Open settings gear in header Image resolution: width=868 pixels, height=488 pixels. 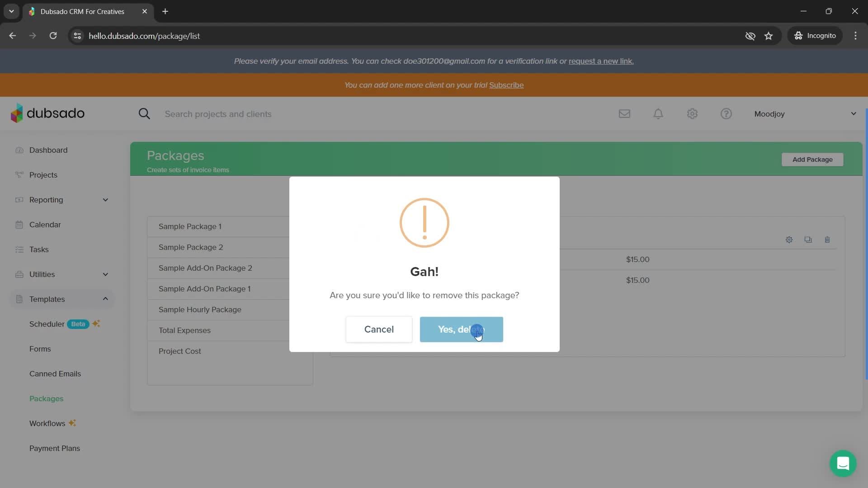(692, 114)
